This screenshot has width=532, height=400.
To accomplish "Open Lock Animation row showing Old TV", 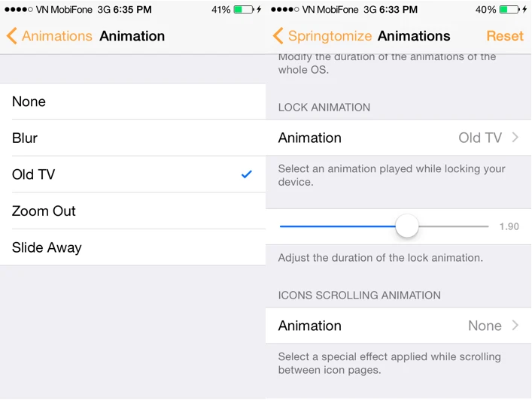I will click(399, 138).
